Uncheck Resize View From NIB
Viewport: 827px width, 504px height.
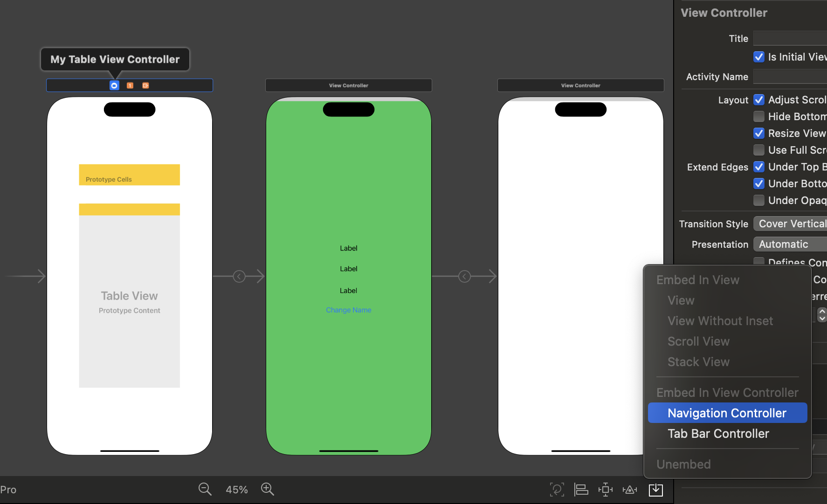coord(759,133)
